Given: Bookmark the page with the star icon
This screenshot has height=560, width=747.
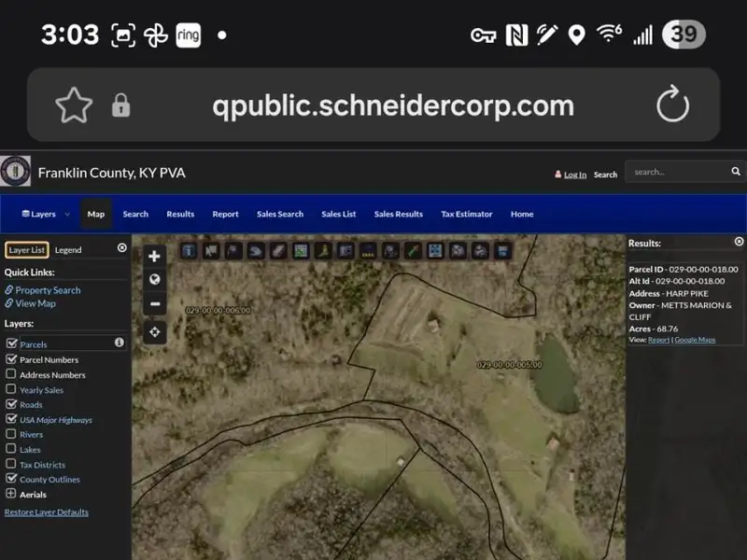Looking at the screenshot, I should point(73,105).
